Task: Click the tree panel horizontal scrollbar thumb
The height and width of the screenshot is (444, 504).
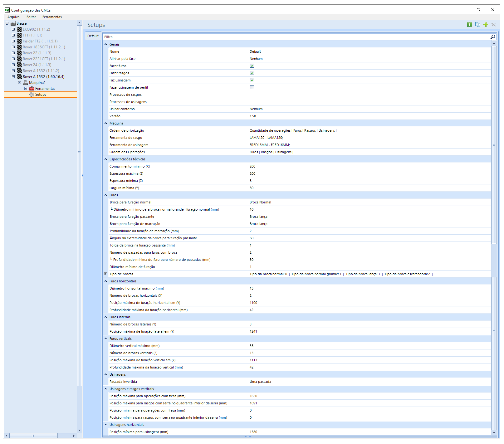Action: coord(33,436)
